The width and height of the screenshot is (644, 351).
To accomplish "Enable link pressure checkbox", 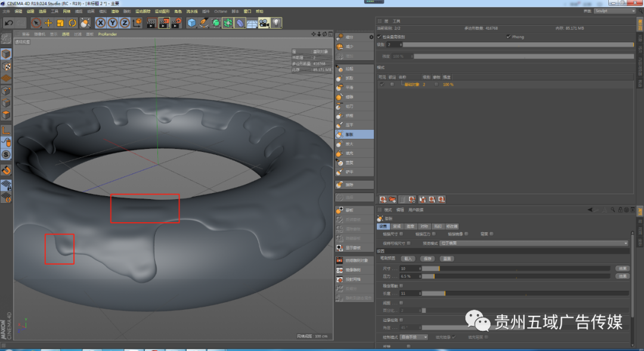I will click(x=434, y=234).
